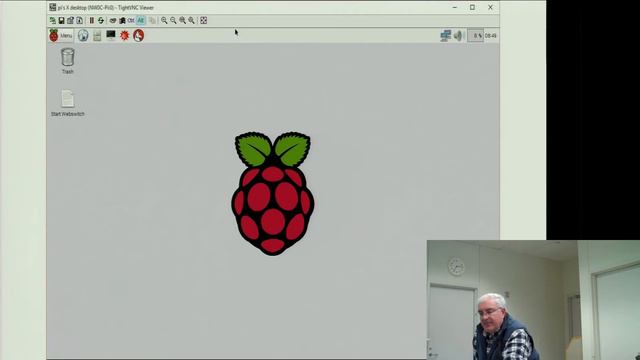Launch Wolfram red wolf icon
The width and height of the screenshot is (640, 360).
coord(138,36)
